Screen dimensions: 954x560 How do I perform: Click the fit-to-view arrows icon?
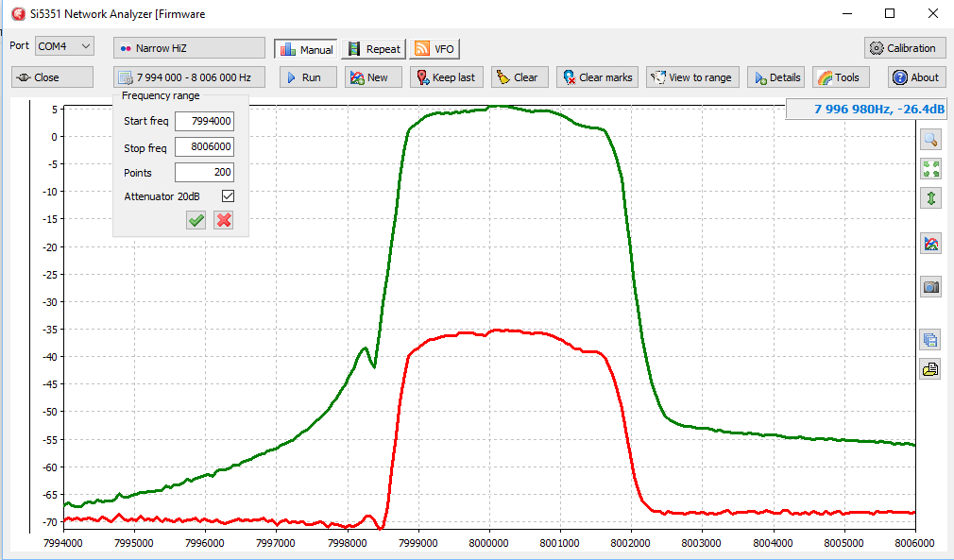(931, 168)
